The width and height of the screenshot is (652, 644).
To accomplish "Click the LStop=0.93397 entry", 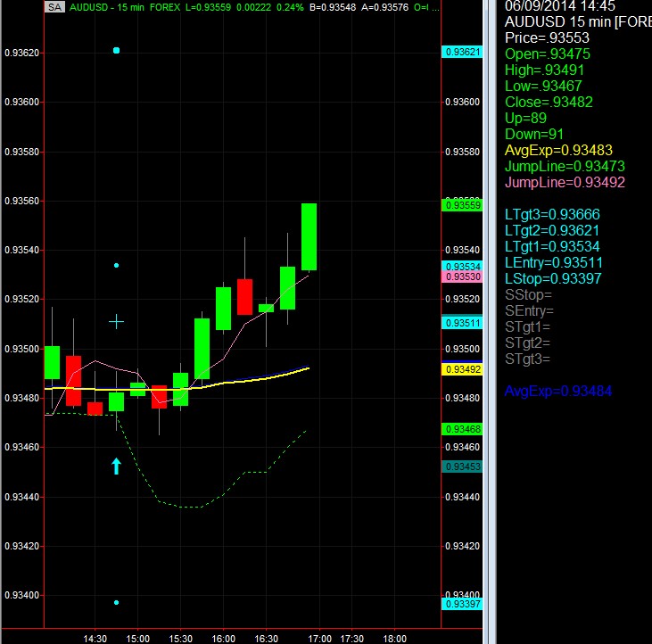I will click(553, 278).
